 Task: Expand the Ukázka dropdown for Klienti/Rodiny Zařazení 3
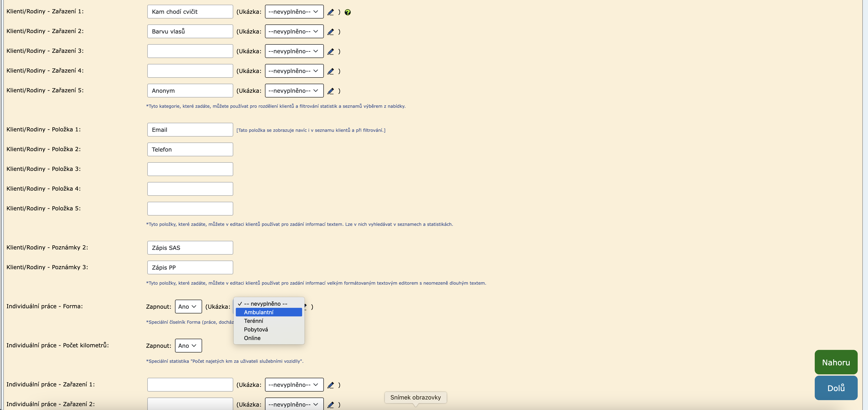tap(294, 51)
